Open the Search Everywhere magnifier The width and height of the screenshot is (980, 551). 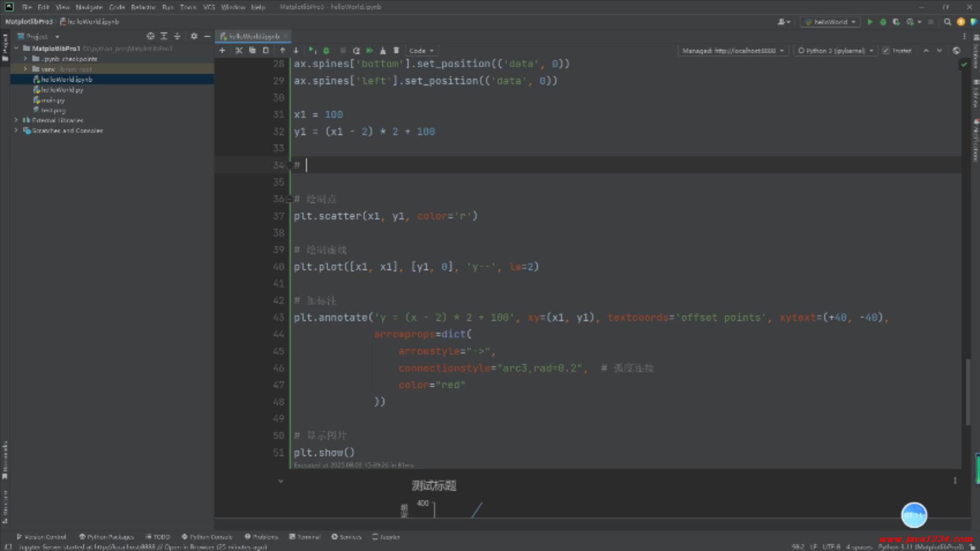click(x=947, y=22)
